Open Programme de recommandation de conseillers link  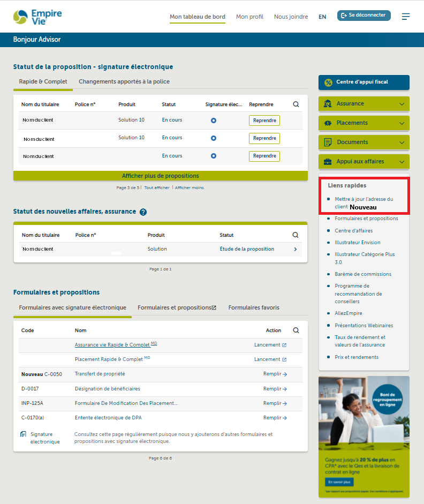point(358,294)
